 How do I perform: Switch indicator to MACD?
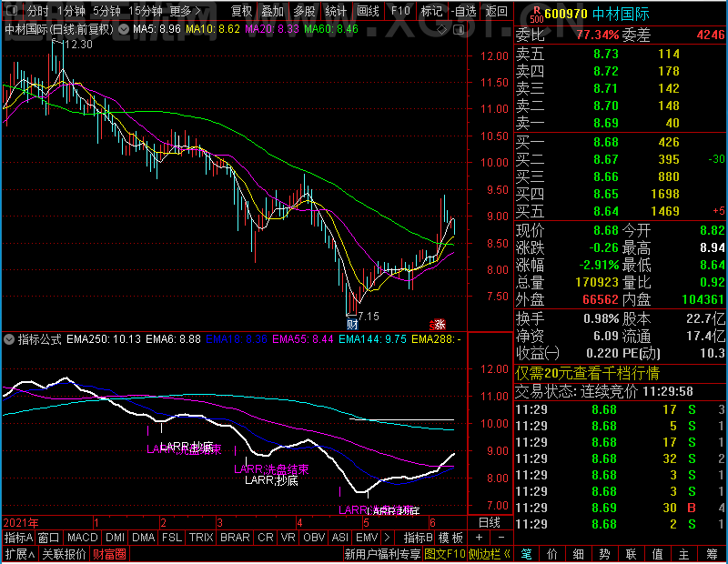point(82,538)
